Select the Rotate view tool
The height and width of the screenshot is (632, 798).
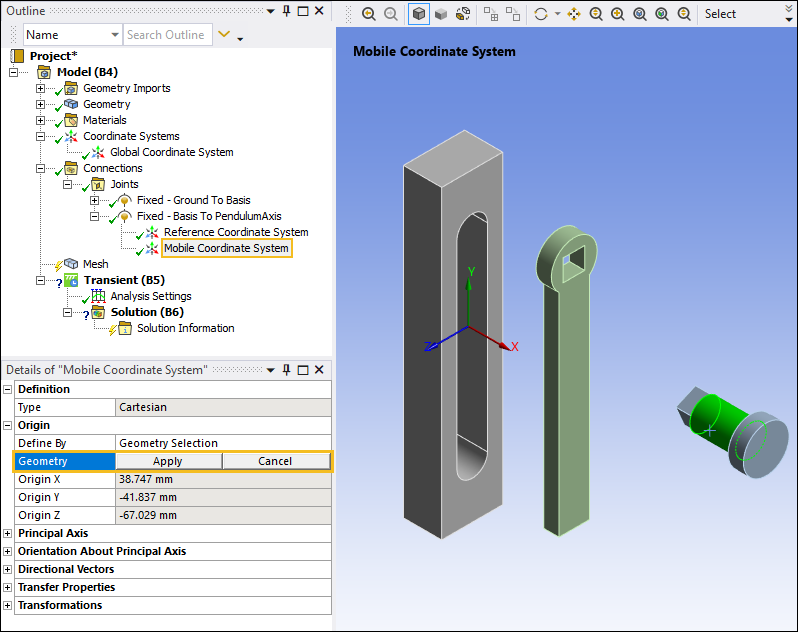[541, 14]
